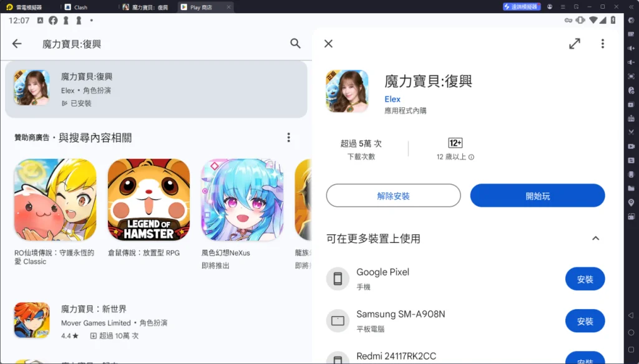The image size is (639, 364).
Task: Click the volume down sidebar icon
Action: [x=632, y=62]
